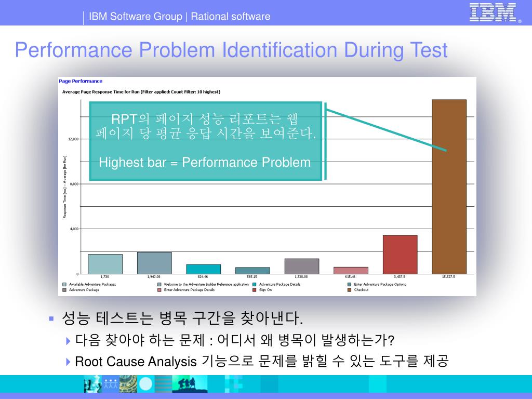Click the 3,437.5 value label
Screen dimensions: 532x399
tap(400, 277)
